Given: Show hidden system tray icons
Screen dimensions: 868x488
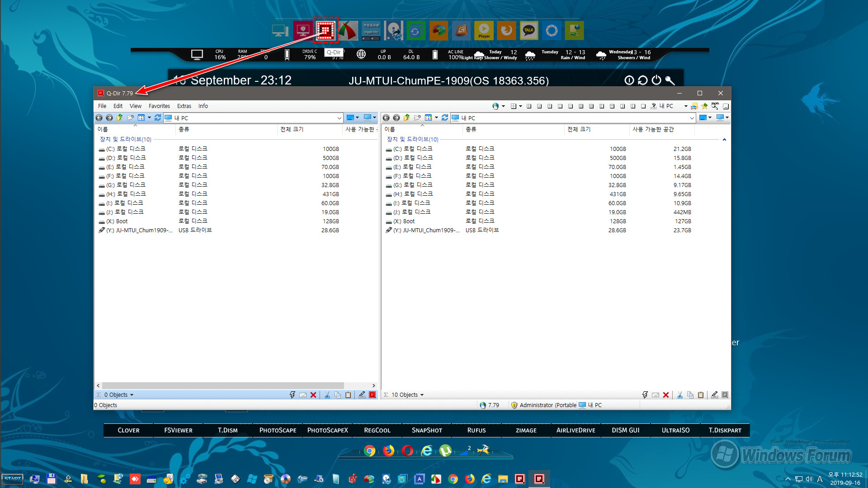Looking at the screenshot, I should pyautogui.click(x=788, y=479).
